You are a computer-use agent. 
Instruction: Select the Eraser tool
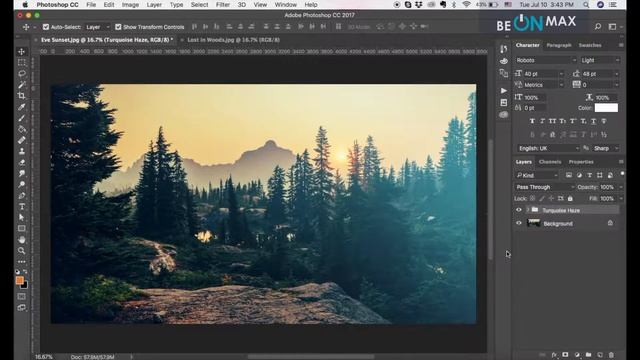22,162
